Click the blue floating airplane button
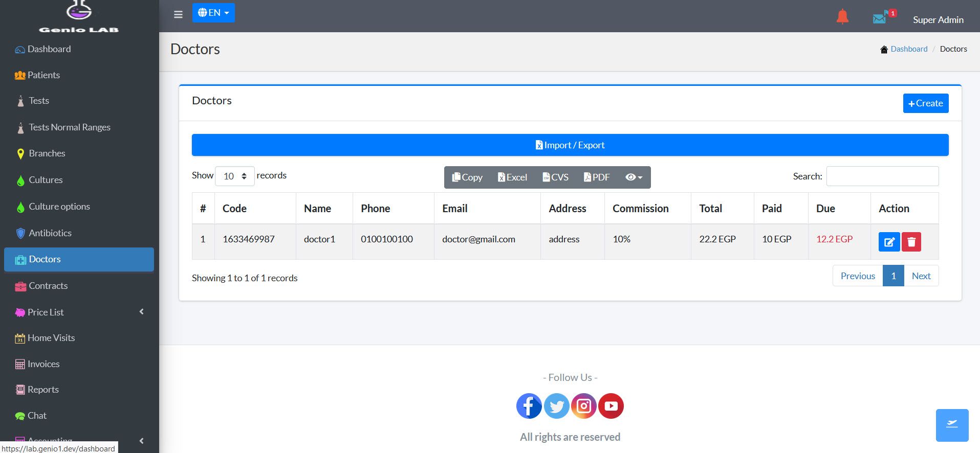This screenshot has width=980, height=453. pos(952,425)
